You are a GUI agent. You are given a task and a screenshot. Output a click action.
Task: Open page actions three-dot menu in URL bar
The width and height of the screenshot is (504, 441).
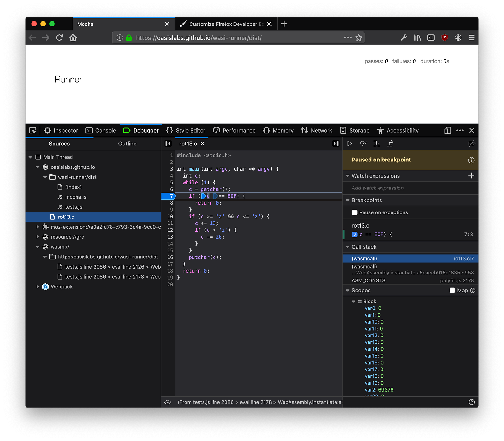click(348, 37)
